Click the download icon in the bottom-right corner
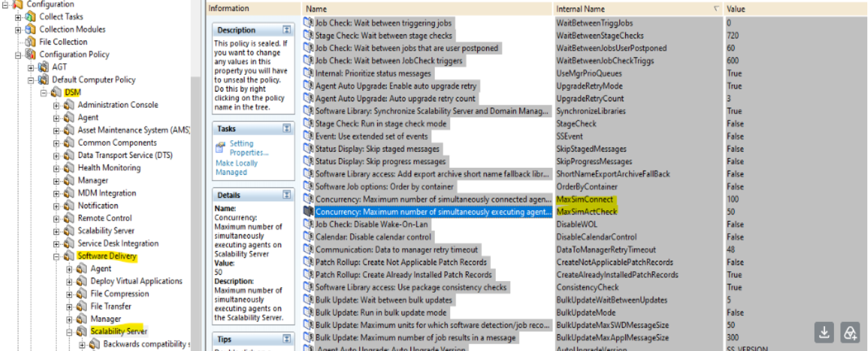 coord(824,332)
